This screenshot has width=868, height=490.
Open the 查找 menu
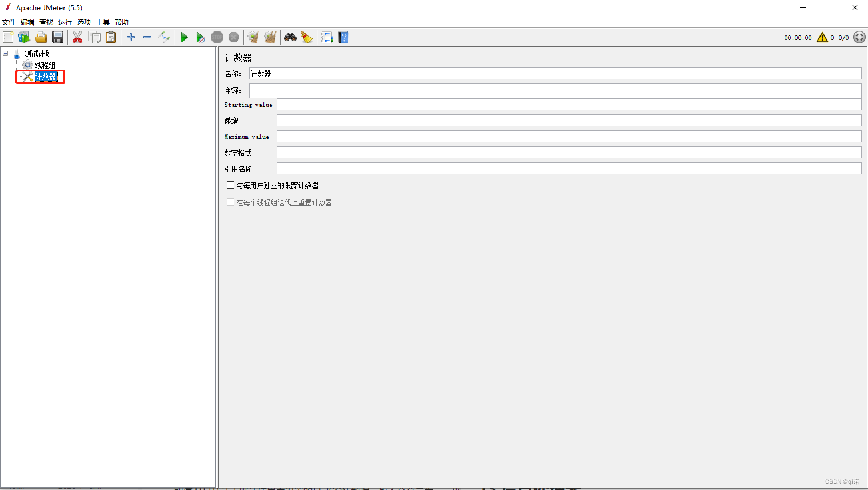(46, 22)
